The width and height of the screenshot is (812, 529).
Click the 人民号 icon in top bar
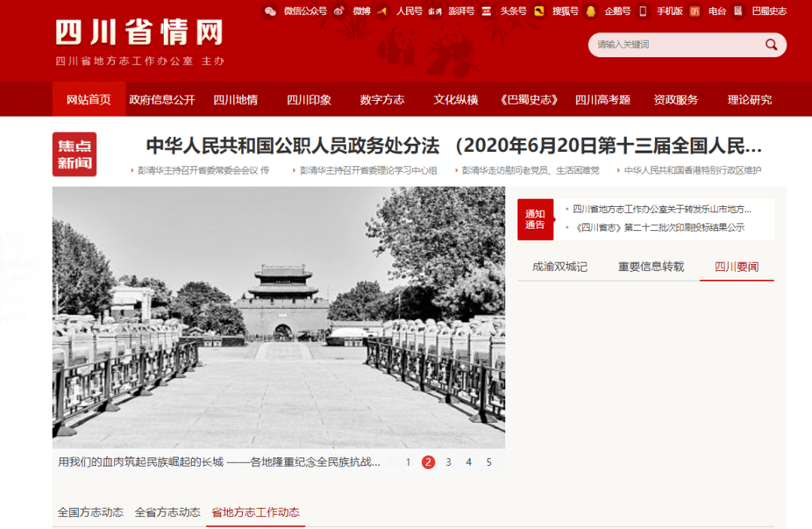pos(383,11)
